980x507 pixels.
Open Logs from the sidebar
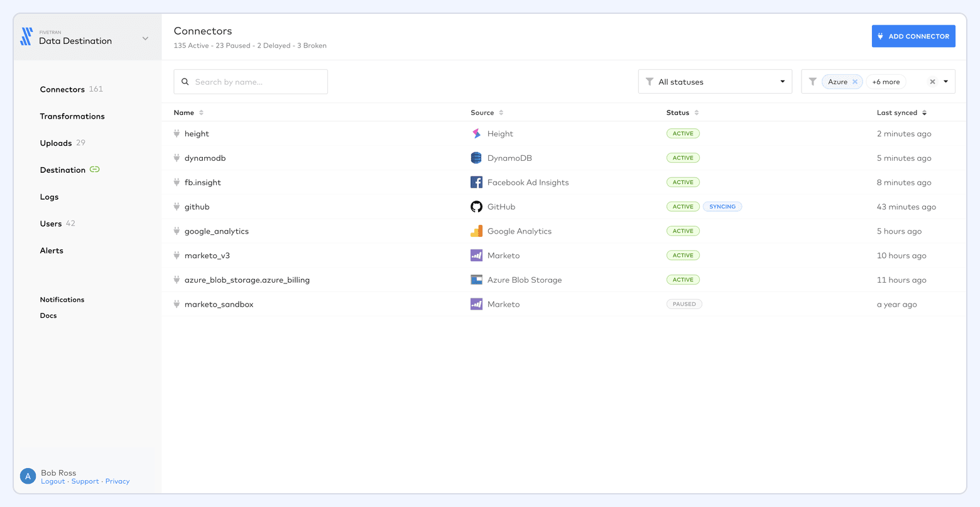(x=49, y=197)
